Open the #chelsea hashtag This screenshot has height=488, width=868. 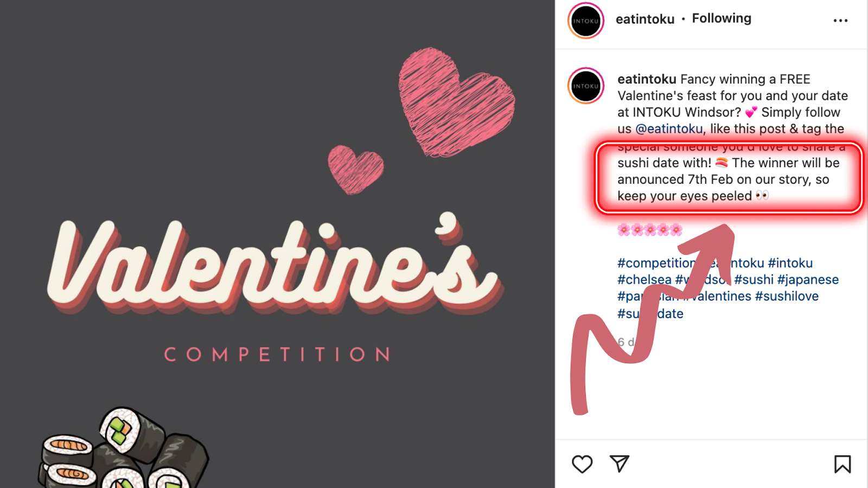(644, 280)
